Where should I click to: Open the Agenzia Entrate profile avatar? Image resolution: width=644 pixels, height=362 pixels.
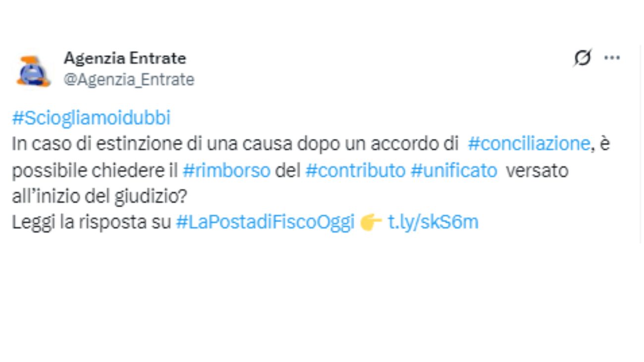click(33, 70)
